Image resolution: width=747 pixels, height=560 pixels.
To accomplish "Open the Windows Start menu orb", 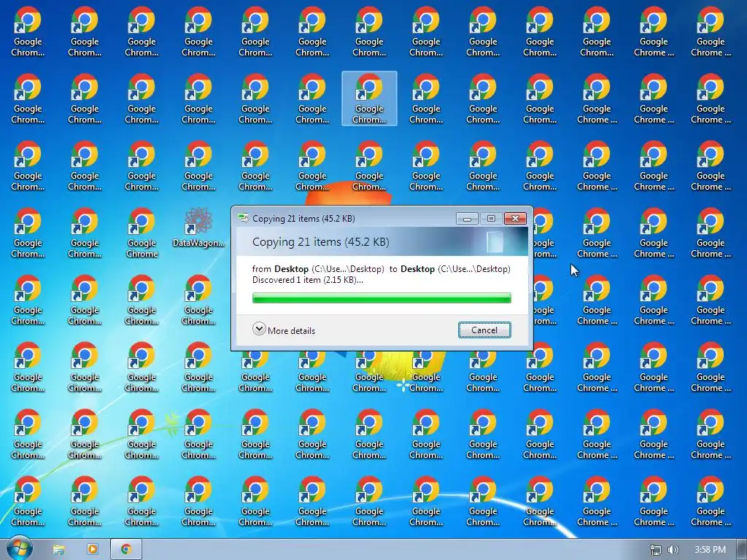I will 19,548.
